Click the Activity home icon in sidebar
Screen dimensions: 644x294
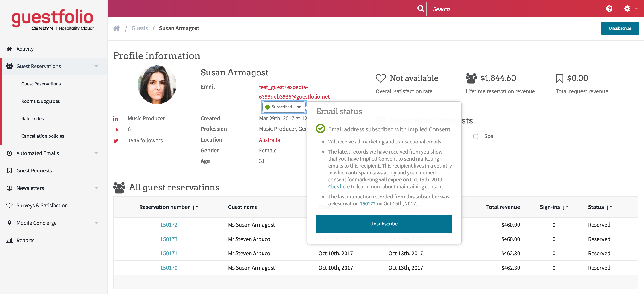click(9, 49)
